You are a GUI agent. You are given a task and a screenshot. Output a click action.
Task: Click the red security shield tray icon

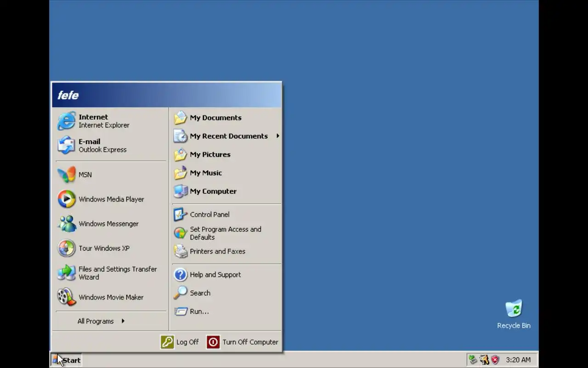pyautogui.click(x=495, y=360)
